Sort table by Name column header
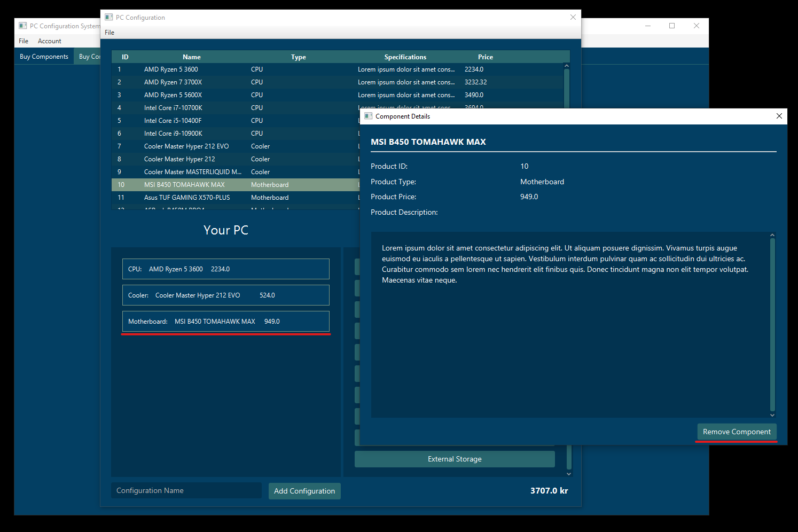This screenshot has height=532, width=798. [x=192, y=57]
